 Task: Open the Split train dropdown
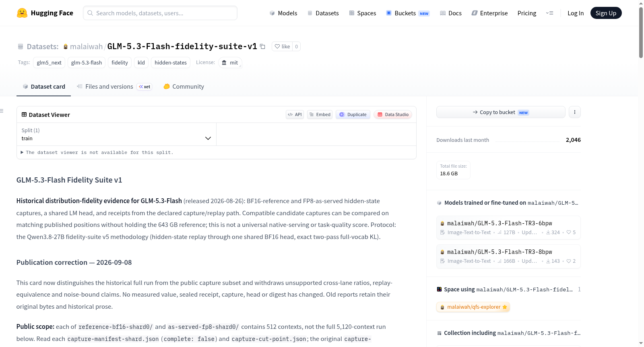(x=117, y=134)
